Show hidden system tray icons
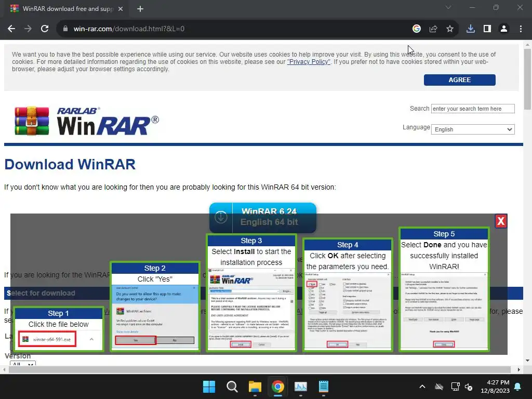The image size is (532, 399). point(422,387)
